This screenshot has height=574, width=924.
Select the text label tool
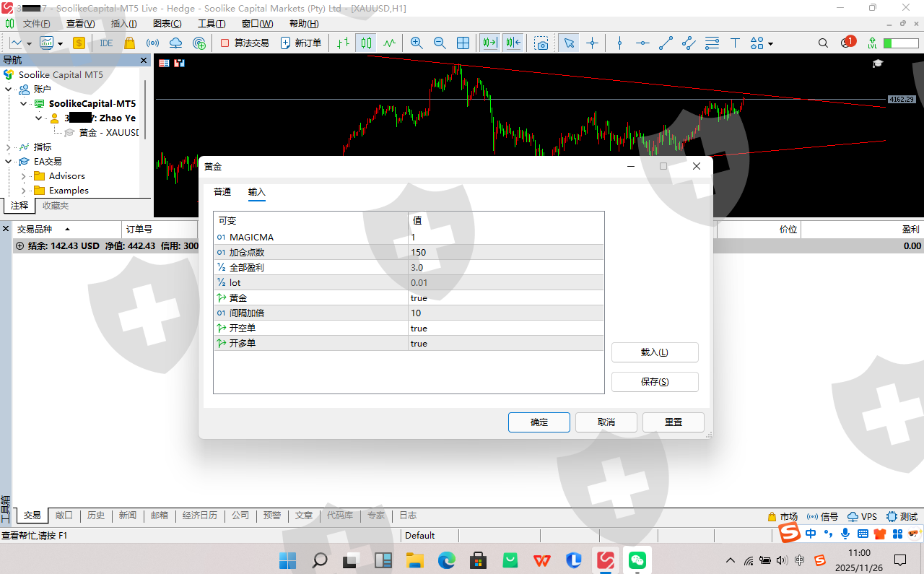(x=735, y=43)
